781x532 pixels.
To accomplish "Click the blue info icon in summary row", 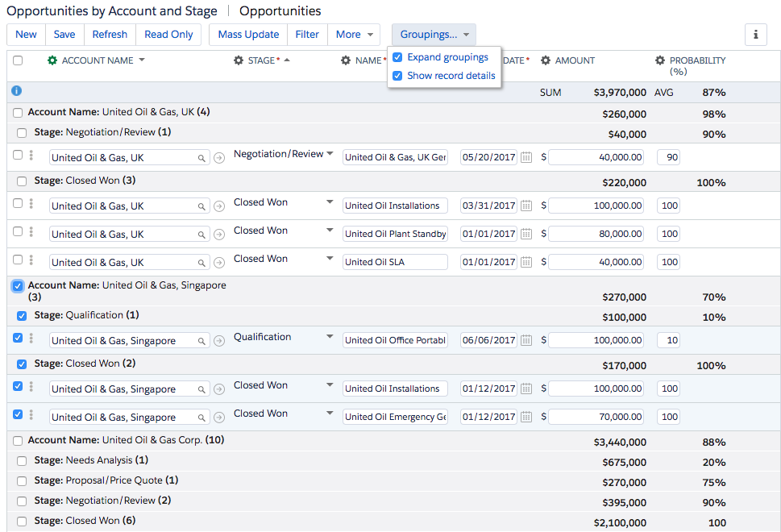I will pos(16,90).
